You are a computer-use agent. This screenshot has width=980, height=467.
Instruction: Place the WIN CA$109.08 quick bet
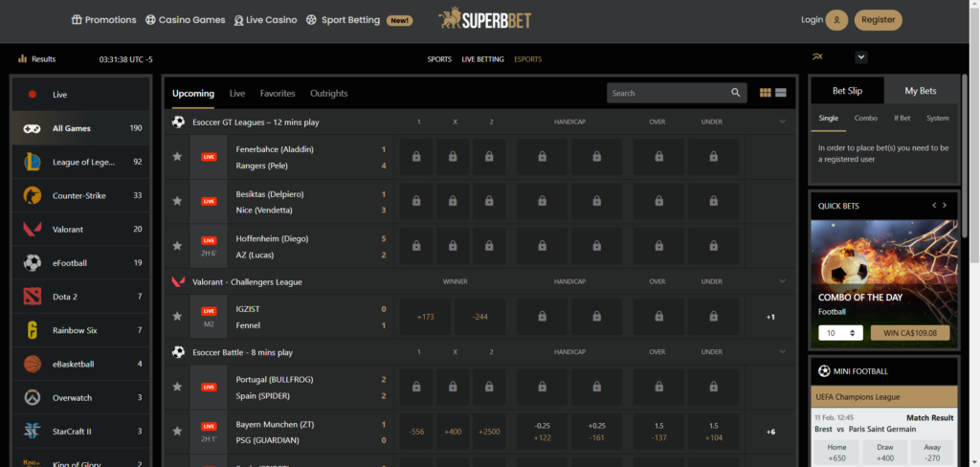pos(909,333)
